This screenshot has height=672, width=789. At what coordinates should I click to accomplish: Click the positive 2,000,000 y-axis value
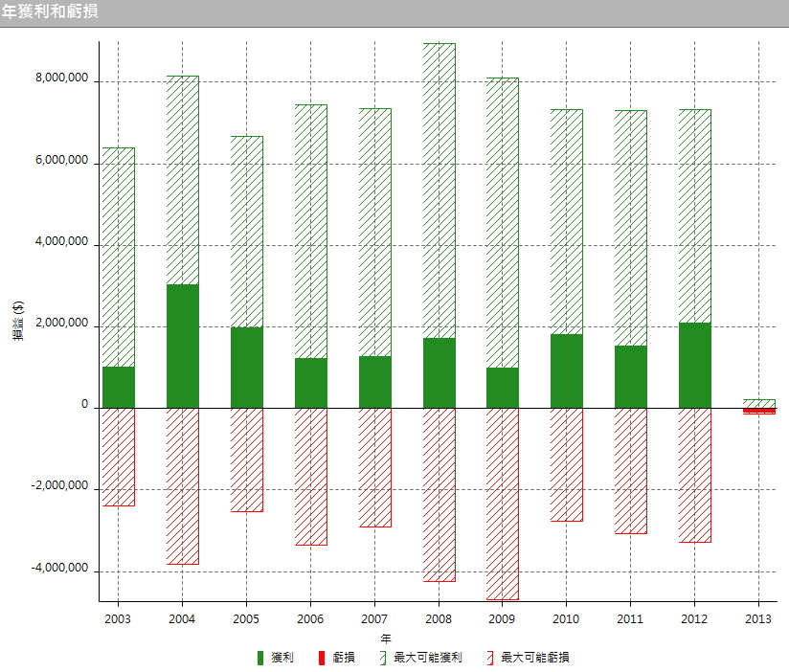[61, 324]
